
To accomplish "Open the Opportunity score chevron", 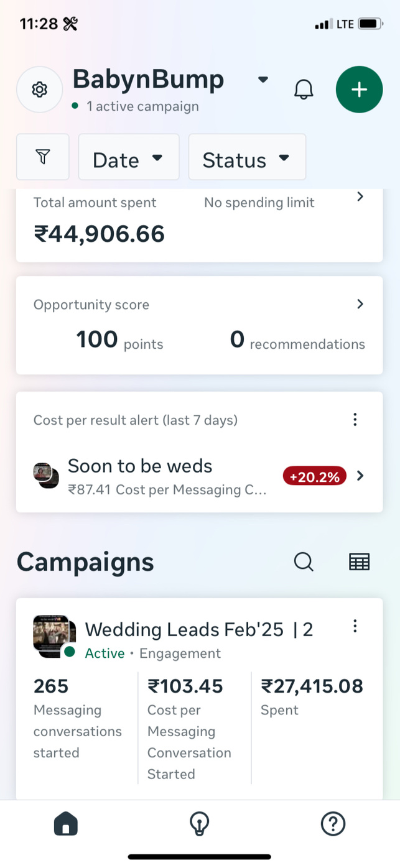I will pos(360,304).
